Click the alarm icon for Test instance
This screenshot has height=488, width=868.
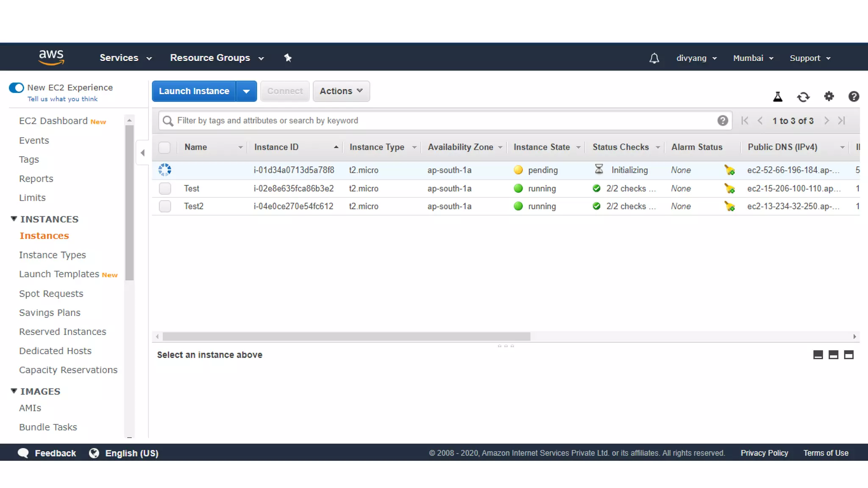point(729,189)
